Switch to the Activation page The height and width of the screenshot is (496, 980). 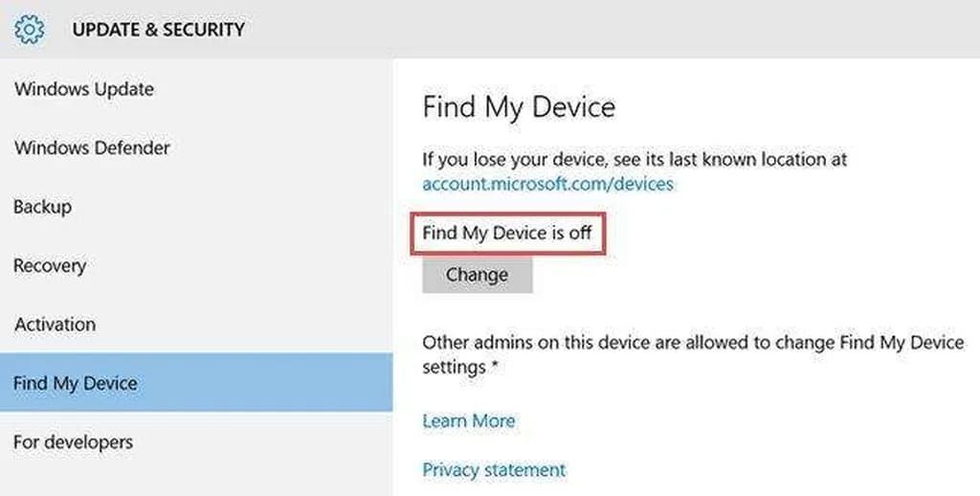click(55, 325)
